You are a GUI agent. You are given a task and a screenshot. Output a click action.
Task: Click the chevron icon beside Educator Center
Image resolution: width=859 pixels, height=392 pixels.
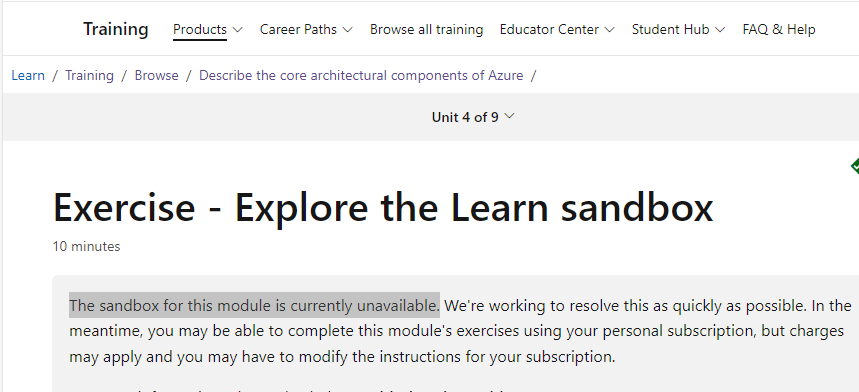(609, 30)
